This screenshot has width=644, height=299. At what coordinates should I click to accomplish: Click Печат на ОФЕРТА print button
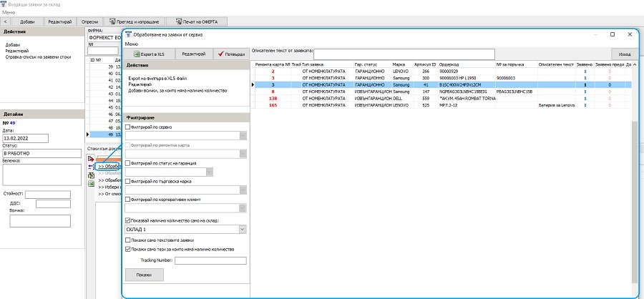click(197, 22)
